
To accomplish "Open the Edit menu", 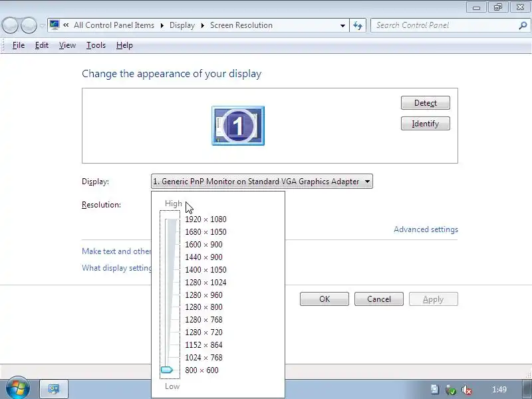I will point(42,45).
